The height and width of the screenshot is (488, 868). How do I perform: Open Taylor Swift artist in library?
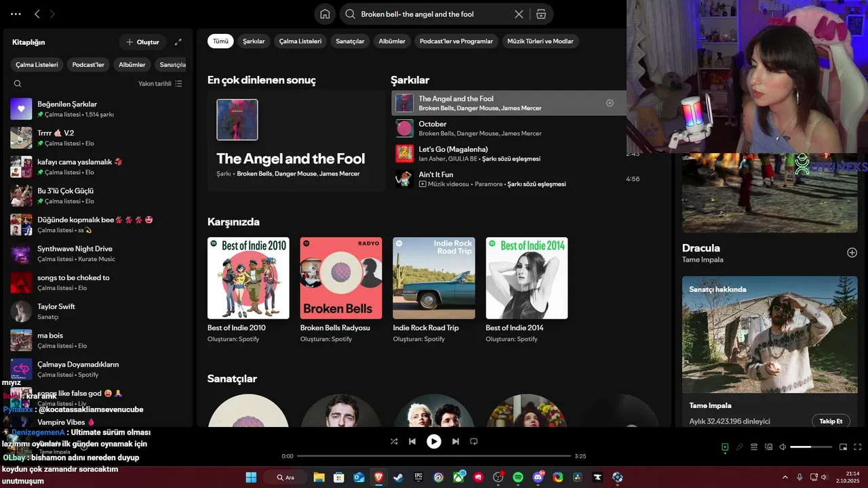point(98,311)
